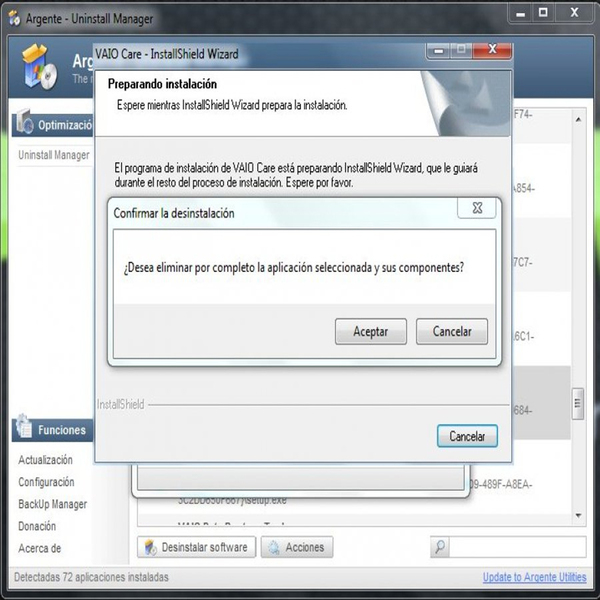The width and height of the screenshot is (600, 600).
Task: Open Configuración in Funciones
Action: tap(46, 482)
